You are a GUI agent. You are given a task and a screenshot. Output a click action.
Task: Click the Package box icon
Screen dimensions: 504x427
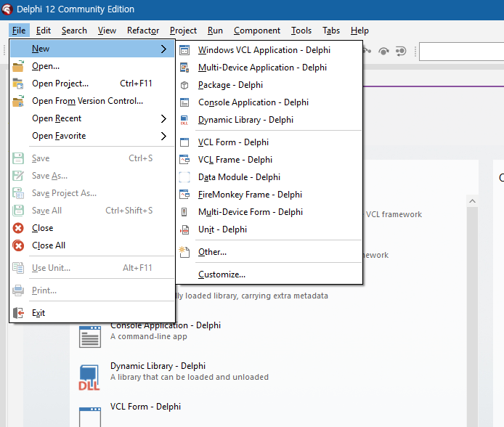[184, 85]
